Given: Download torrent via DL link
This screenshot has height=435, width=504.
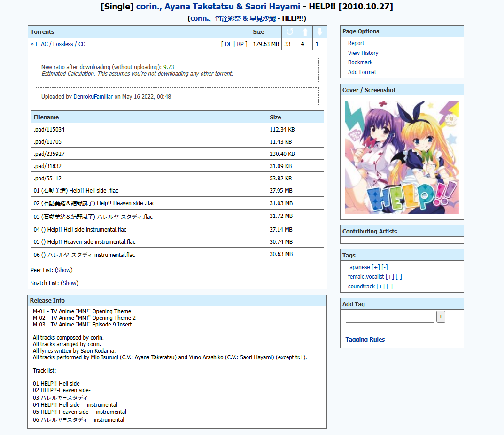Looking at the screenshot, I should [228, 44].
